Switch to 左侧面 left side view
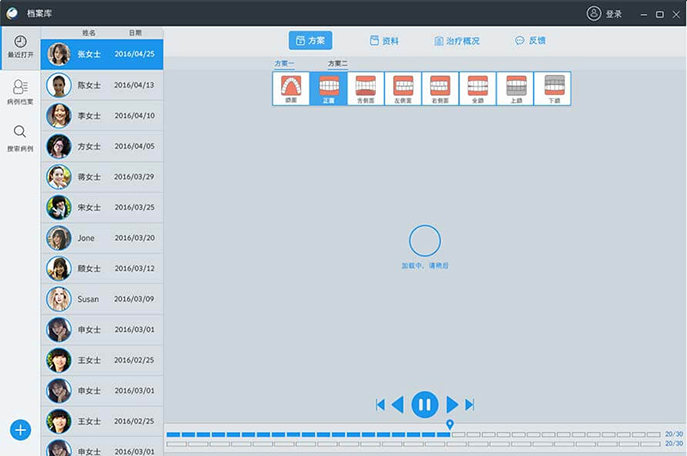The image size is (687, 456). [403, 88]
